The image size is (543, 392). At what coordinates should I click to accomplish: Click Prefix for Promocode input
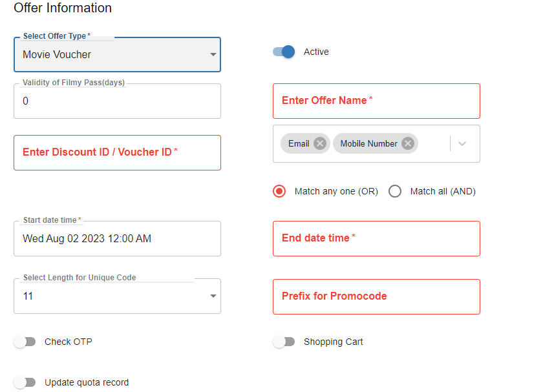[376, 296]
